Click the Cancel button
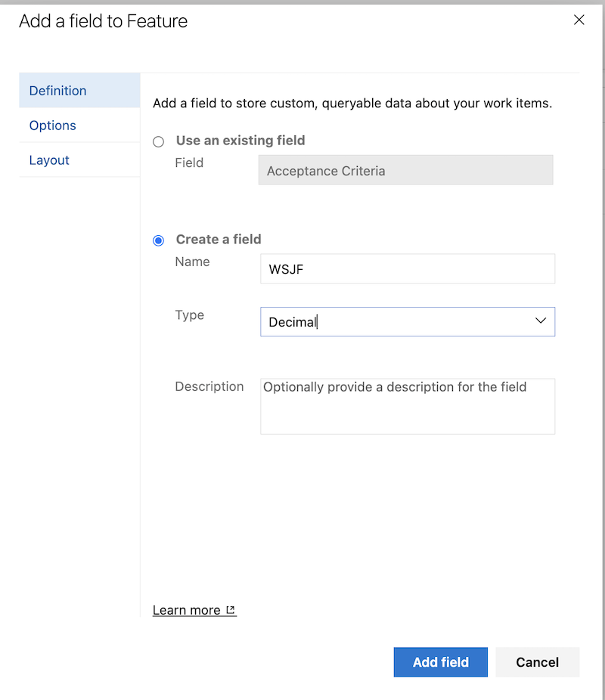The height and width of the screenshot is (700, 605). (537, 661)
